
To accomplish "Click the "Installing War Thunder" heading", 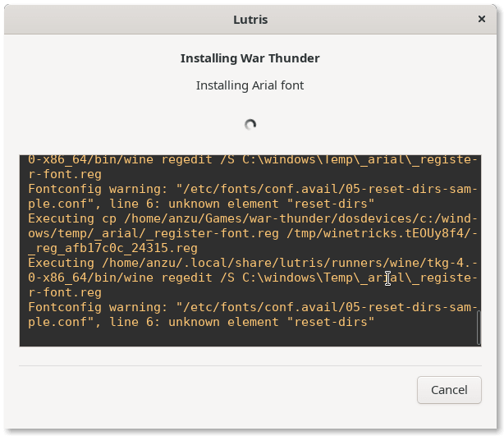I will tap(250, 58).
